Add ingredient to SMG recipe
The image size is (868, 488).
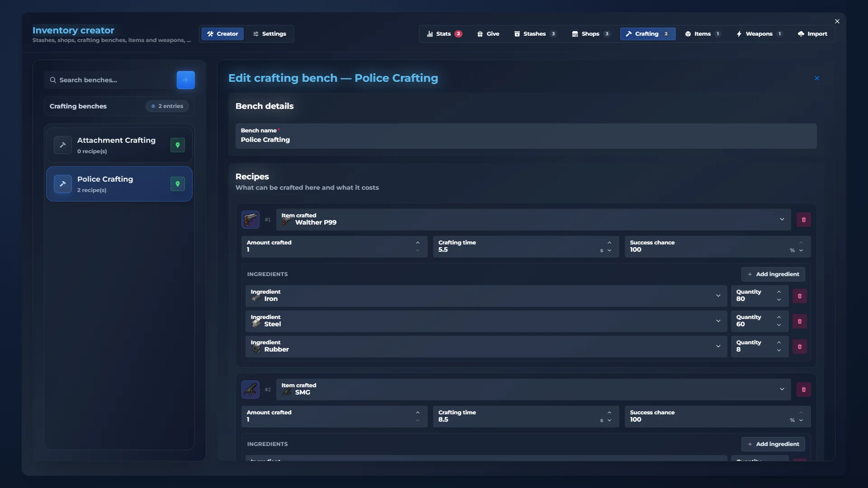773,444
